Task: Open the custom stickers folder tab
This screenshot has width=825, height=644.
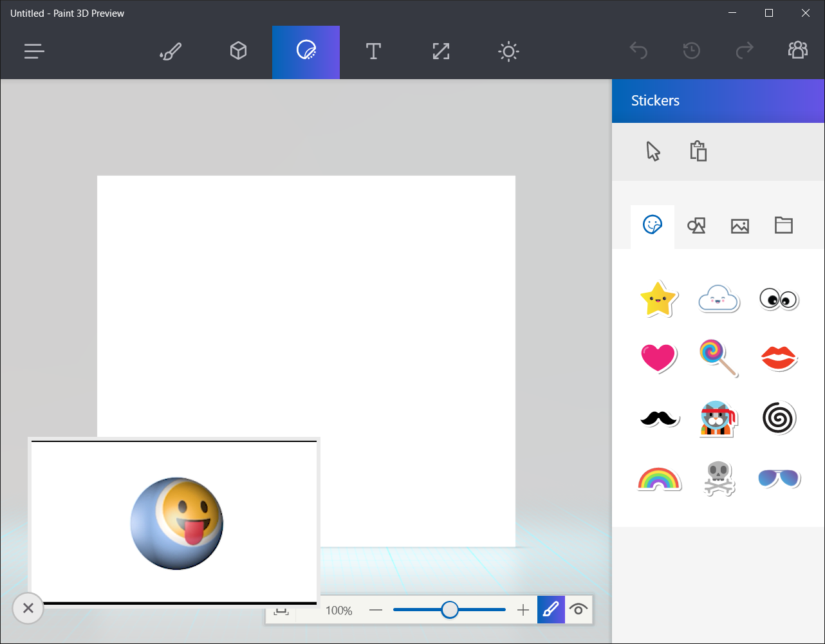Action: 783,226
